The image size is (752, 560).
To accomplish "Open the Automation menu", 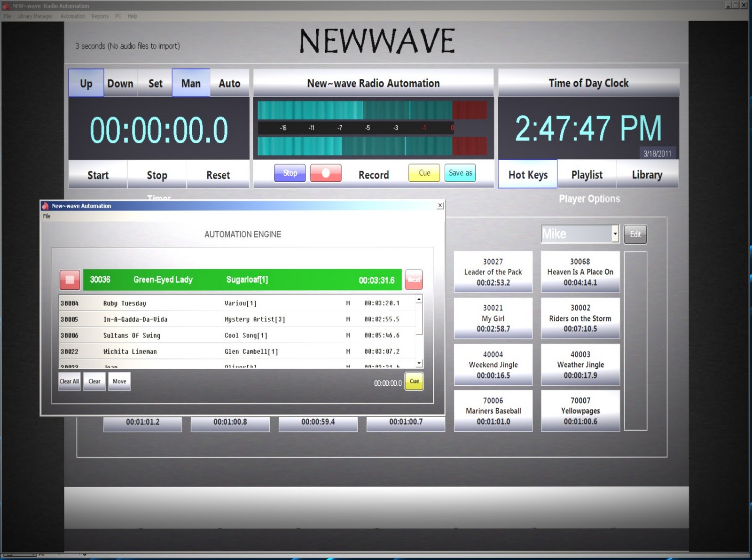I will pyautogui.click(x=73, y=16).
